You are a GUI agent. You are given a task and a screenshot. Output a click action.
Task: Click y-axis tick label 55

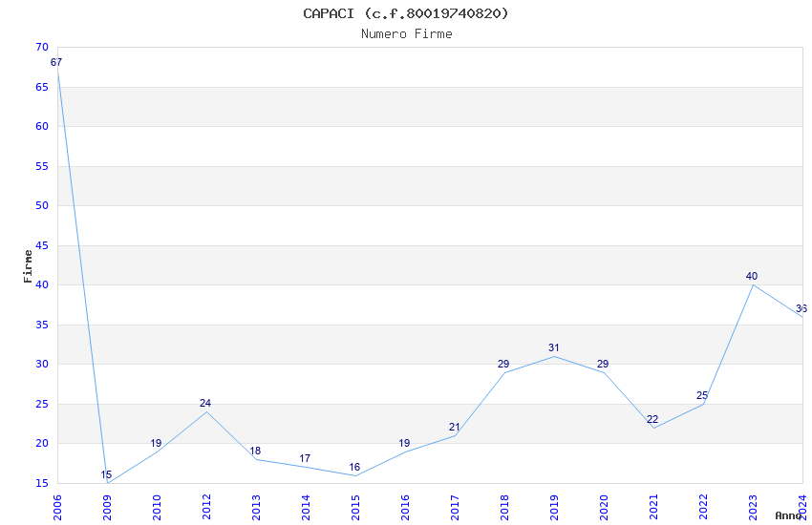[42, 166]
